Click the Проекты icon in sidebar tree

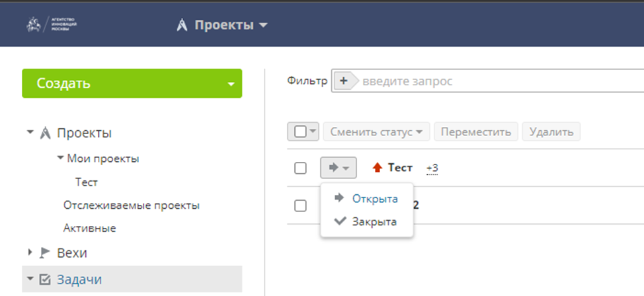46,133
